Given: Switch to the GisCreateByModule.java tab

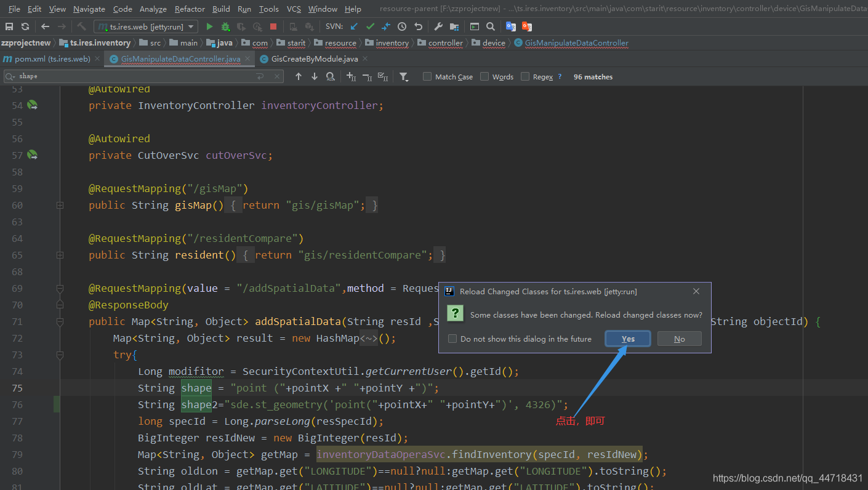Looking at the screenshot, I should pos(315,59).
